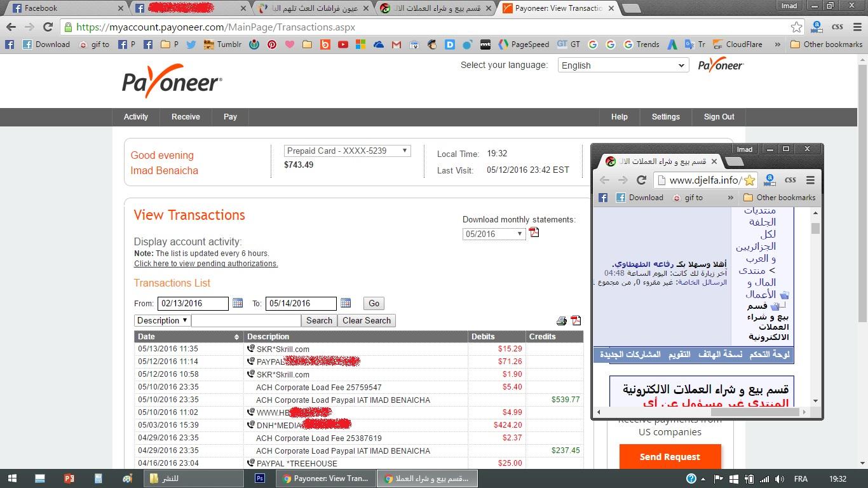Click the To date input field
The height and width of the screenshot is (488, 868).
301,304
